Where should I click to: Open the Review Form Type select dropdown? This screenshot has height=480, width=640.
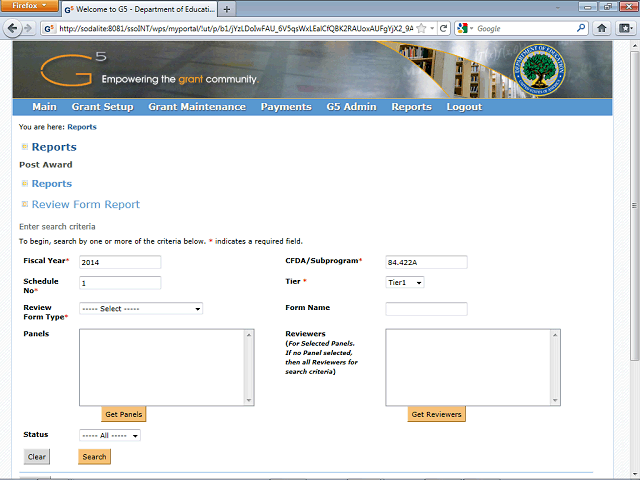(x=141, y=309)
